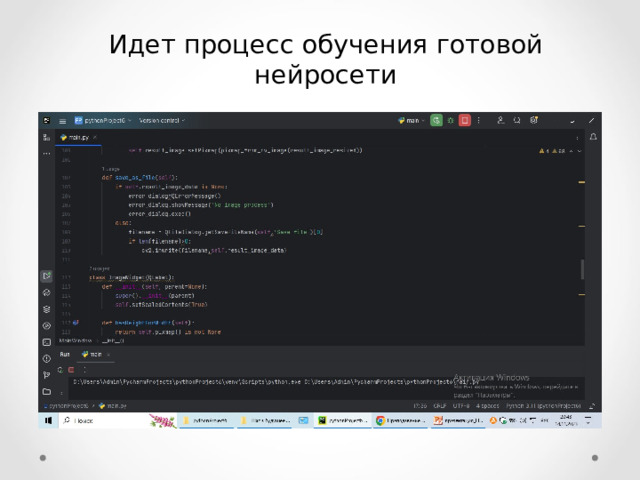Open the Python Packages sidebar icon

(x=47, y=293)
